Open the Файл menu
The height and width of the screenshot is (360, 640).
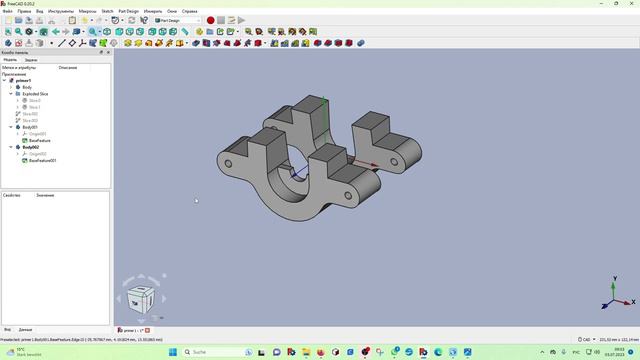pyautogui.click(x=8, y=11)
